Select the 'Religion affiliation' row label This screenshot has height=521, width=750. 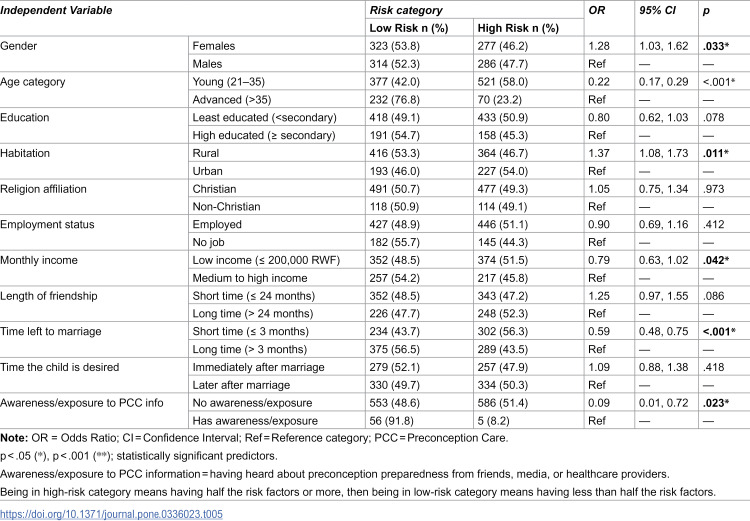click(44, 189)
